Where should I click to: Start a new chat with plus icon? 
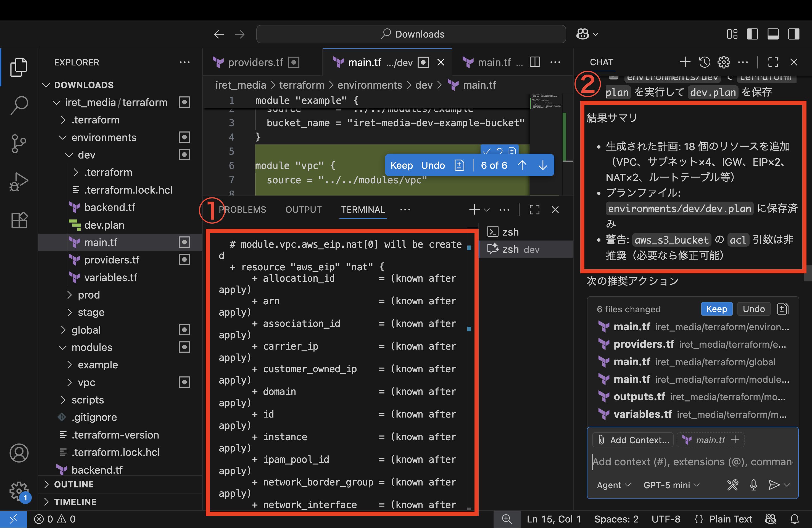pyautogui.click(x=685, y=62)
